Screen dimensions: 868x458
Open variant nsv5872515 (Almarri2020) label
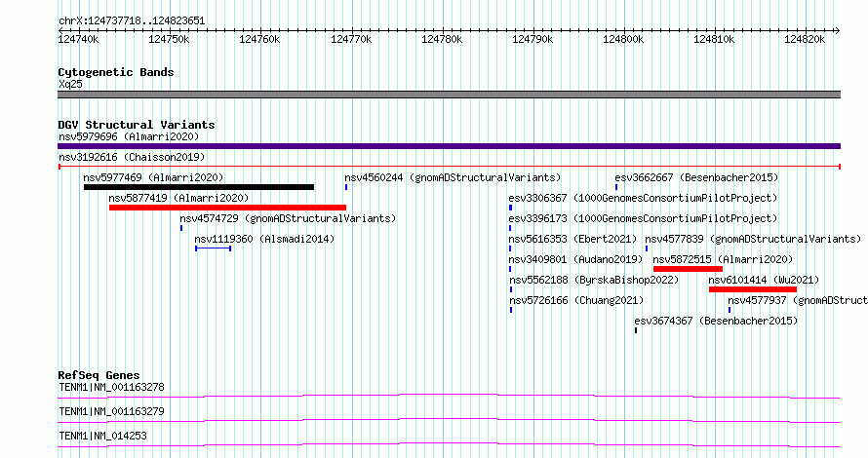click(723, 259)
